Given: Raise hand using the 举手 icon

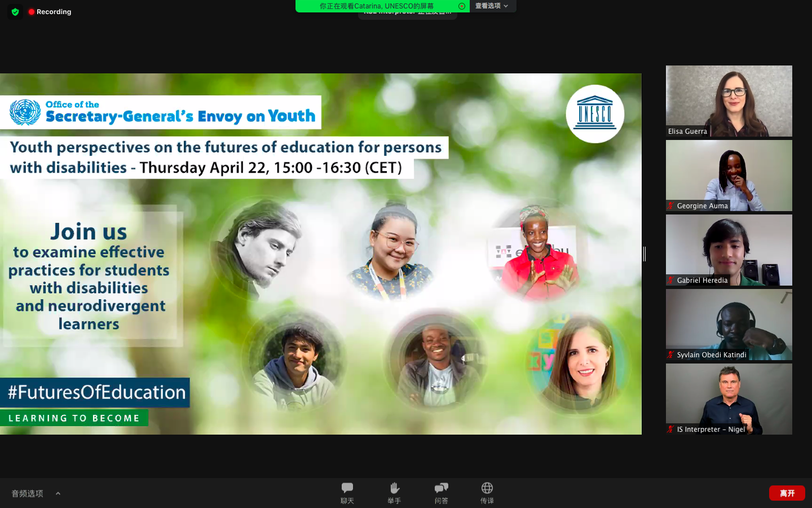Looking at the screenshot, I should pyautogui.click(x=394, y=493).
